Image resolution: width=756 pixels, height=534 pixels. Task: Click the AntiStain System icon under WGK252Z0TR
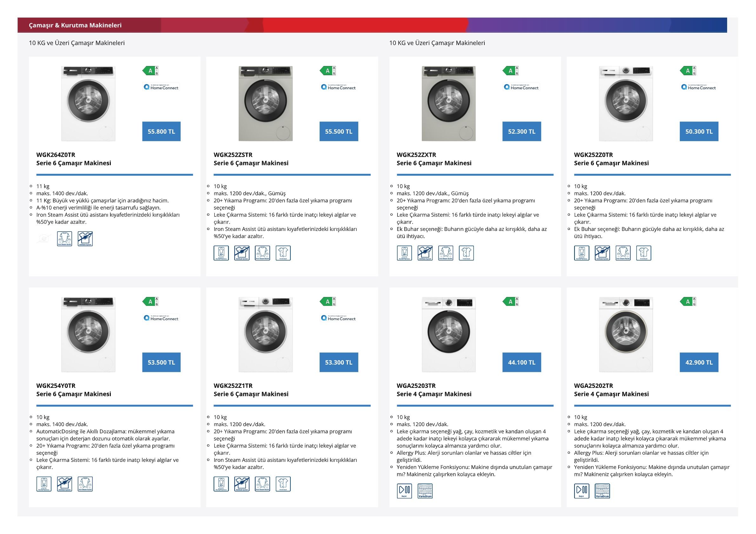(x=602, y=253)
